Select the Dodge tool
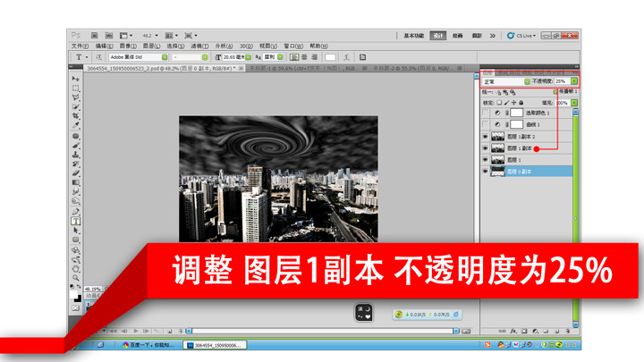This screenshot has height=362, width=644. tap(75, 201)
